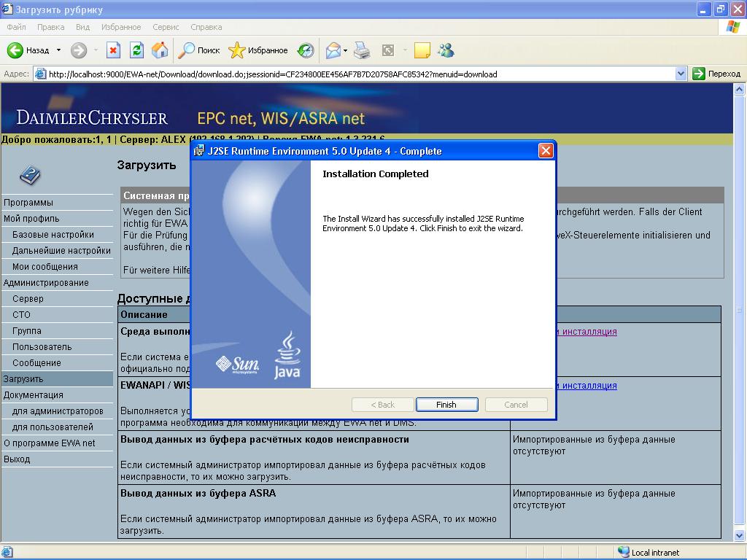Click the page scrollbar up arrow

[x=740, y=89]
